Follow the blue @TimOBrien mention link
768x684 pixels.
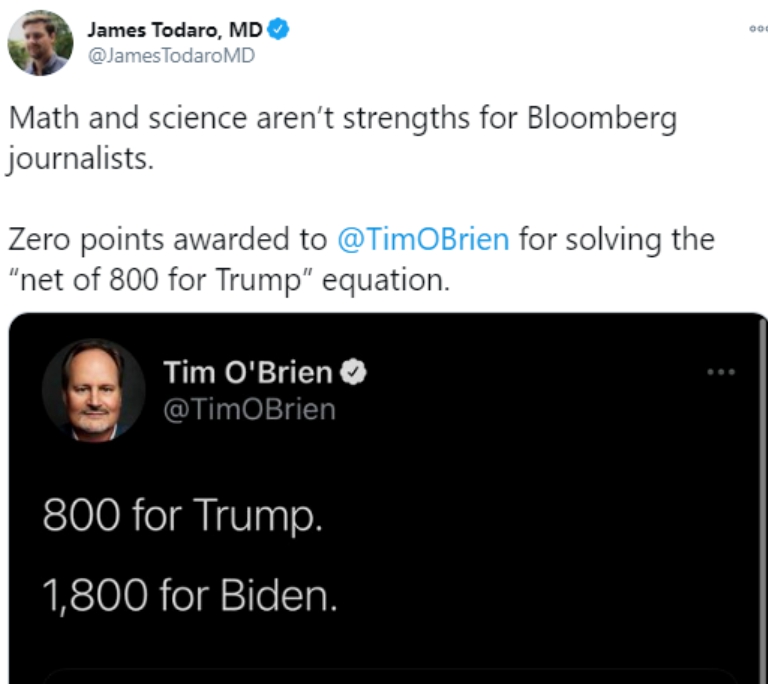[x=424, y=240]
